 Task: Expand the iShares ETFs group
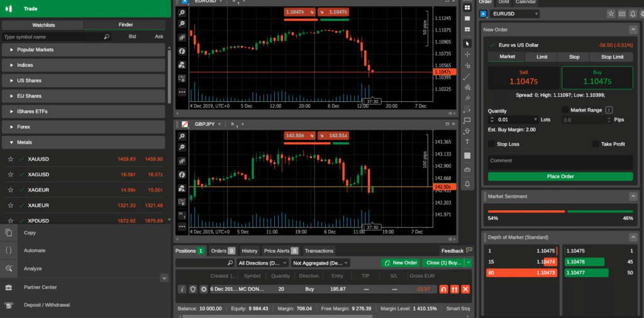tap(84, 111)
